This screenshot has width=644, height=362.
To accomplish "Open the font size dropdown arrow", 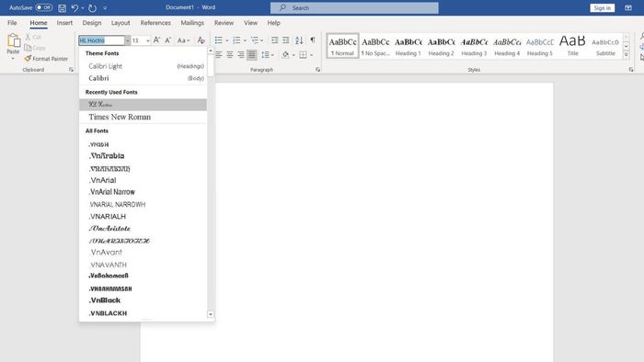I will coord(148,40).
